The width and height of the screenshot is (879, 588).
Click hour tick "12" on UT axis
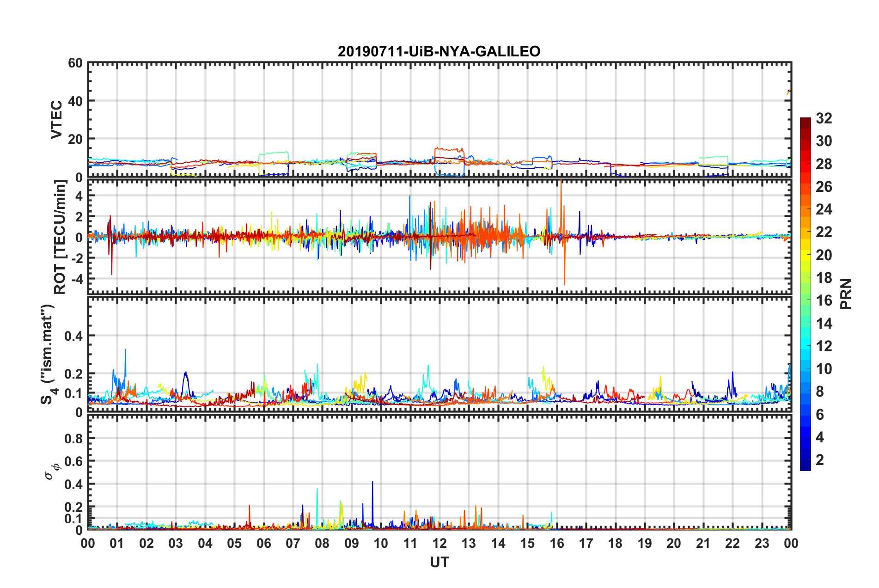[439, 544]
